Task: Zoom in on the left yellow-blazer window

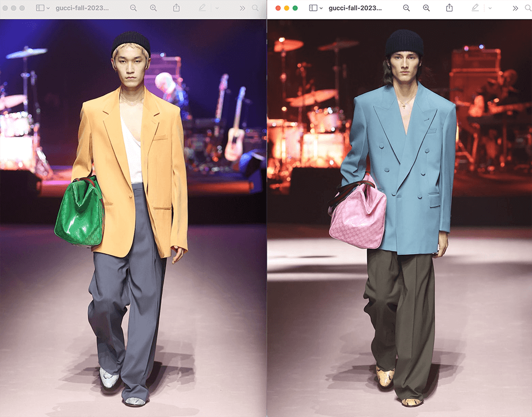Action: [153, 8]
